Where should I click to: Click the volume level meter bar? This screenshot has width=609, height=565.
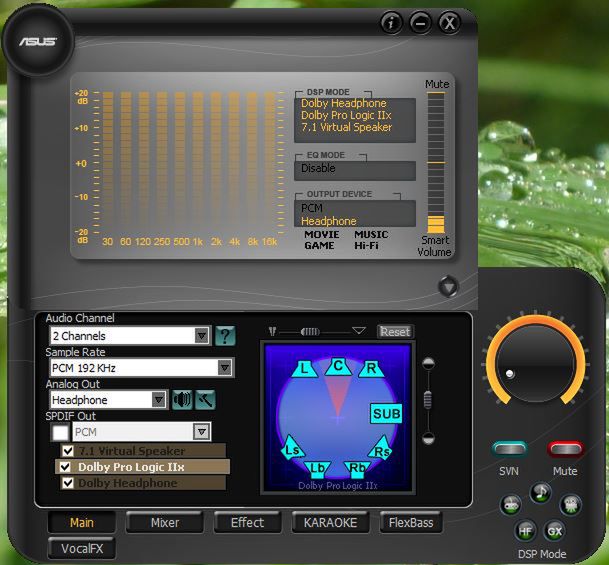436,162
